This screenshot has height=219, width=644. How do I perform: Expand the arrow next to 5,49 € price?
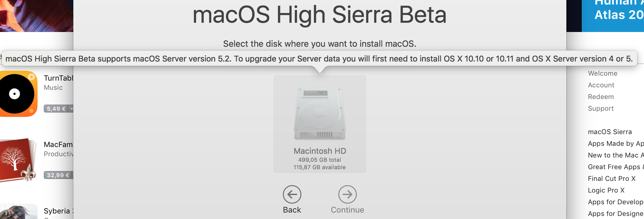coord(71,109)
